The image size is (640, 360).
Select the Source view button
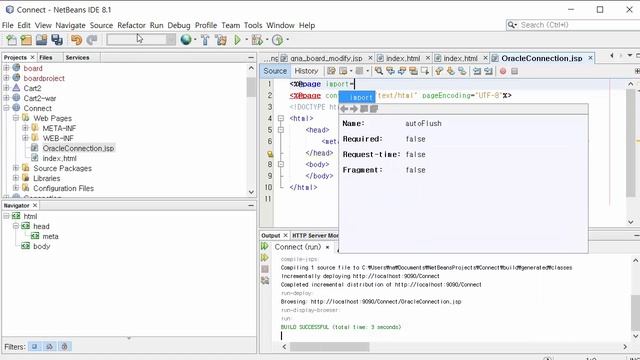[275, 71]
